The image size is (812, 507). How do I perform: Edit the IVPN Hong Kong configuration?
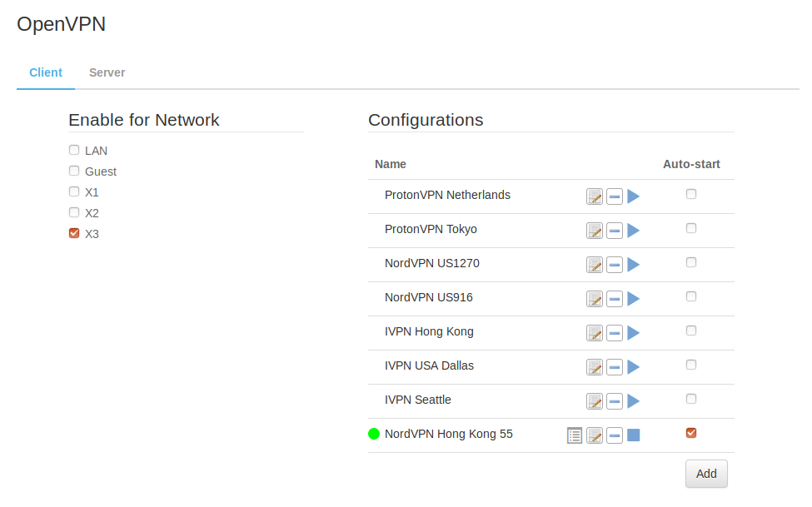tap(595, 333)
